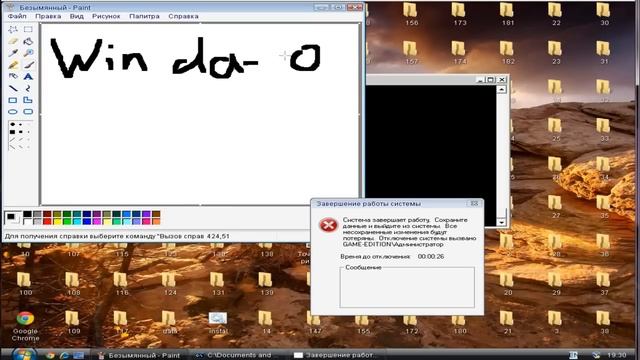
Task: Open the Палитра menu
Action: pyautogui.click(x=144, y=16)
